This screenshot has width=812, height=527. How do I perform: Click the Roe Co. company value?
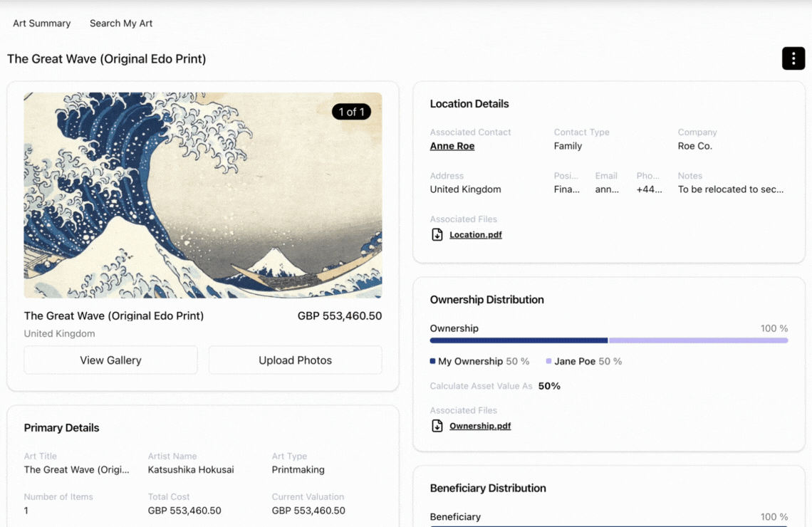pyautogui.click(x=695, y=146)
